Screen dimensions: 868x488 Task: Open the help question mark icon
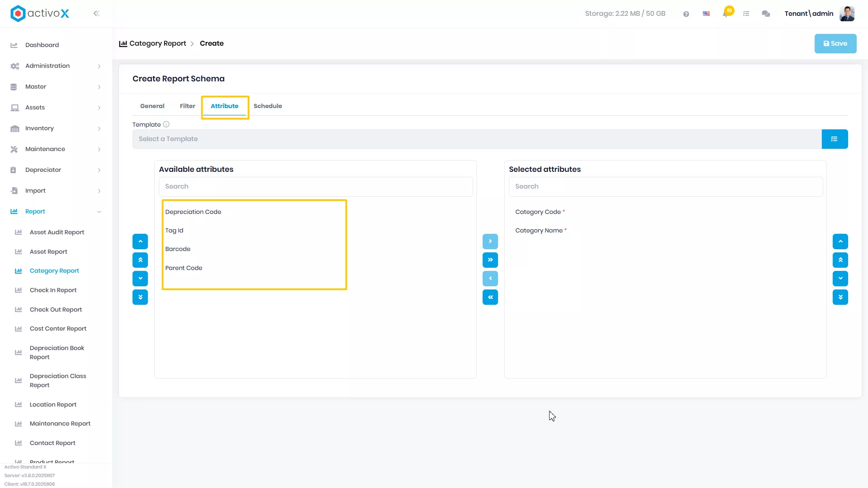(x=686, y=14)
